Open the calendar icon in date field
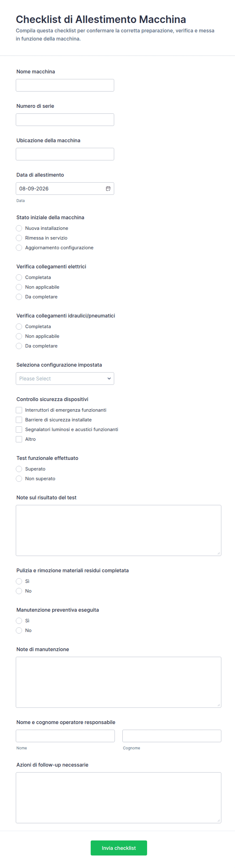Image resolution: width=235 pixels, height=868 pixels. pyautogui.click(x=108, y=189)
